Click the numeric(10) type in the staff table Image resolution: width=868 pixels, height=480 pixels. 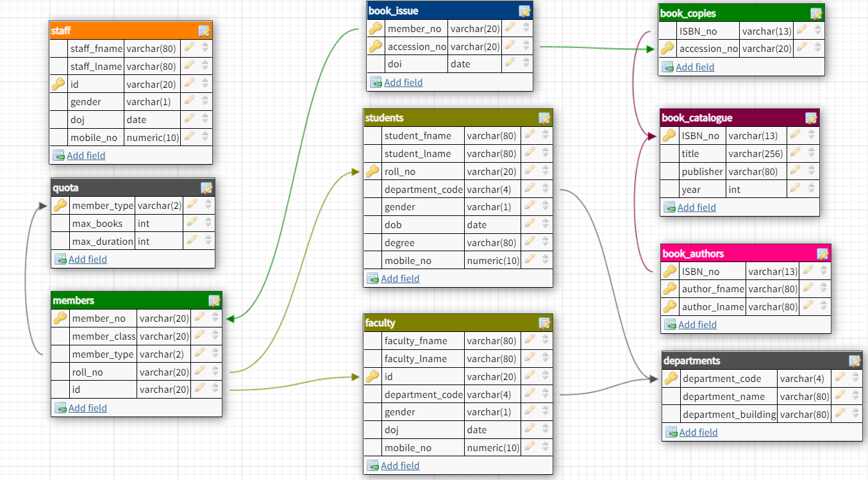tap(152, 137)
